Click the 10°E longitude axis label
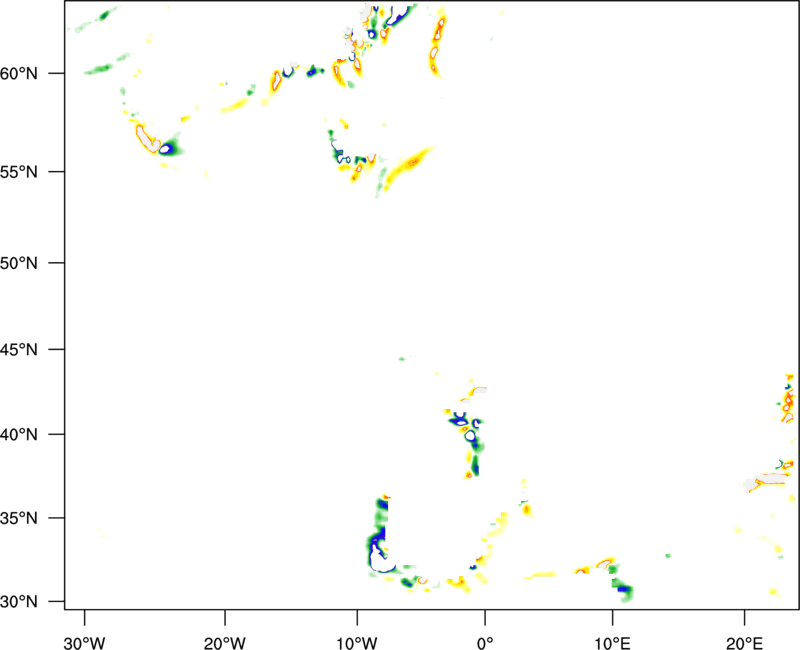This screenshot has height=650, width=800. (x=612, y=643)
